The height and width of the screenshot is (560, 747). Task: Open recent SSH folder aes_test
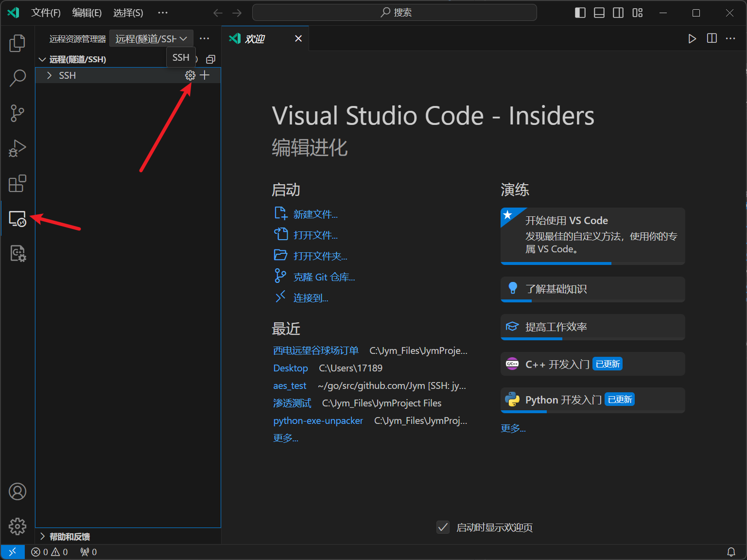(x=290, y=385)
